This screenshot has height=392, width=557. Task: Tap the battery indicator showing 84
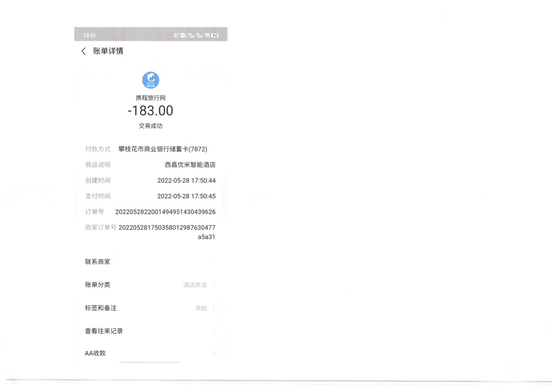click(x=215, y=35)
